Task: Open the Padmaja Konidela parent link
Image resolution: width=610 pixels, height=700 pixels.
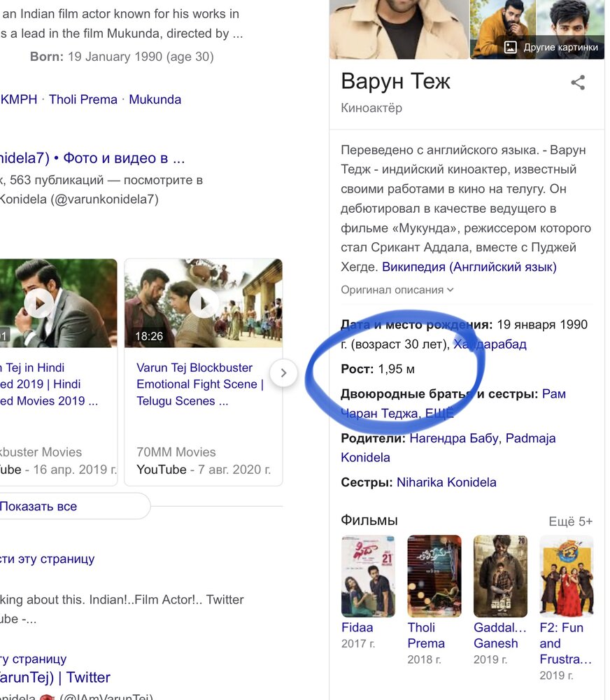Action: coord(448,448)
